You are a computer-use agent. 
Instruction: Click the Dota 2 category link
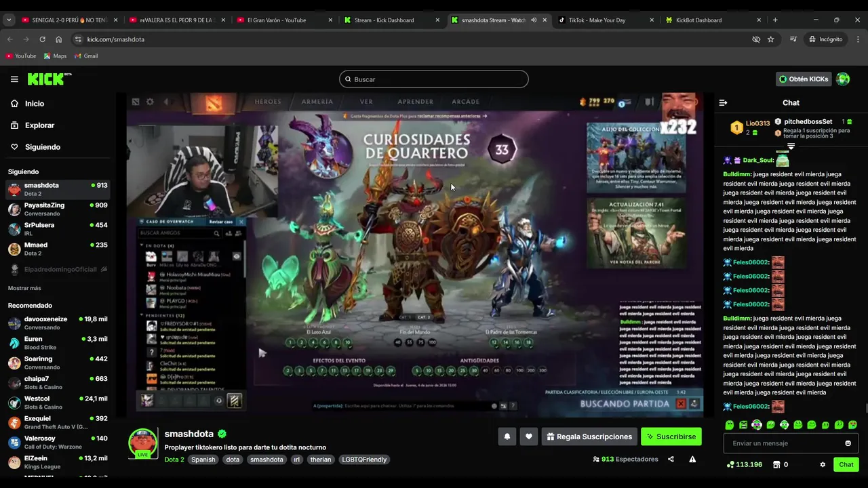click(174, 460)
